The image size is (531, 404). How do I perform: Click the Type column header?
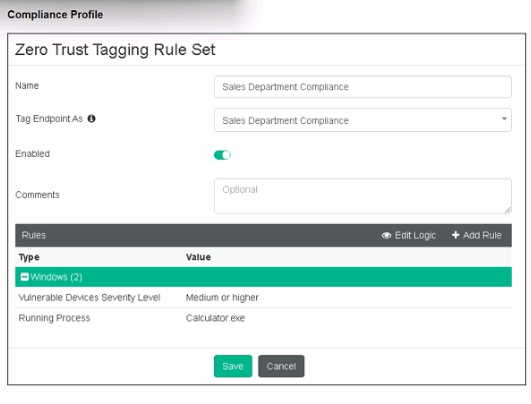[29, 257]
